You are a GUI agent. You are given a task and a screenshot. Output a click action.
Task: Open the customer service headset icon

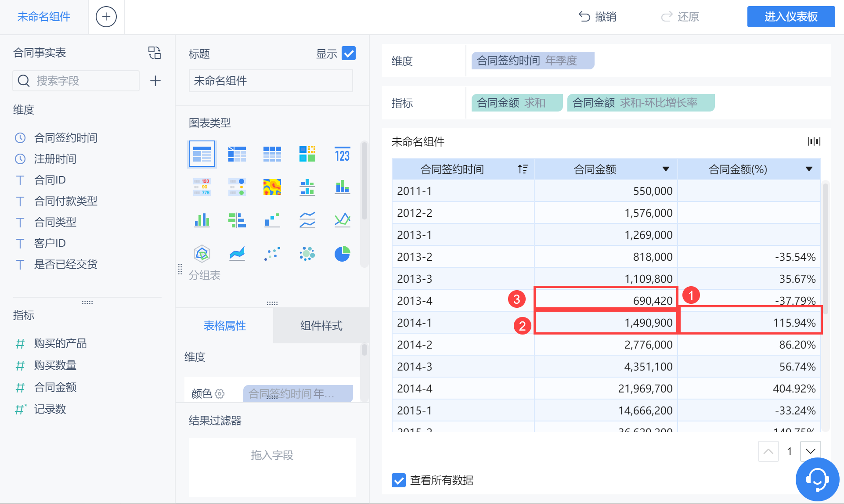(817, 479)
